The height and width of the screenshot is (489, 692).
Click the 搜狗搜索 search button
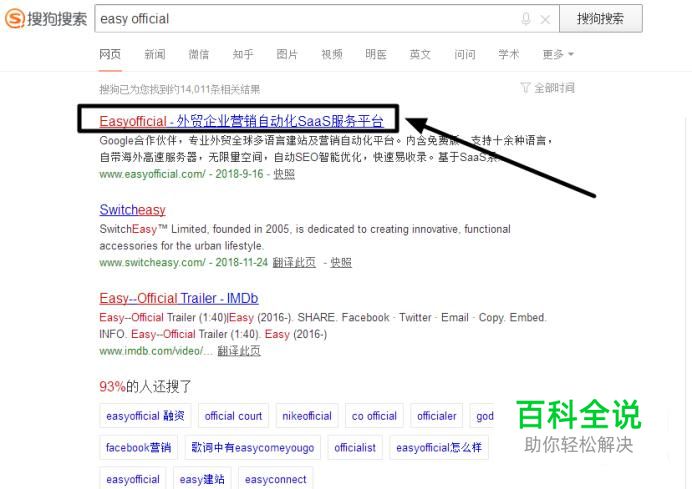coord(601,19)
